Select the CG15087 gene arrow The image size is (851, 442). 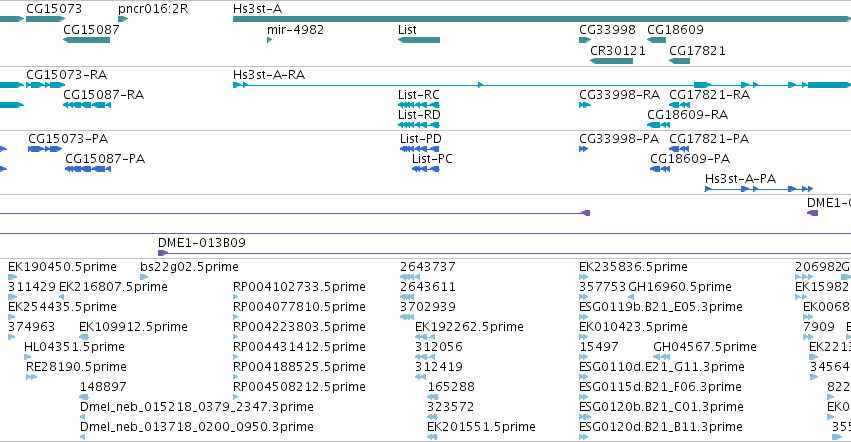click(x=86, y=40)
